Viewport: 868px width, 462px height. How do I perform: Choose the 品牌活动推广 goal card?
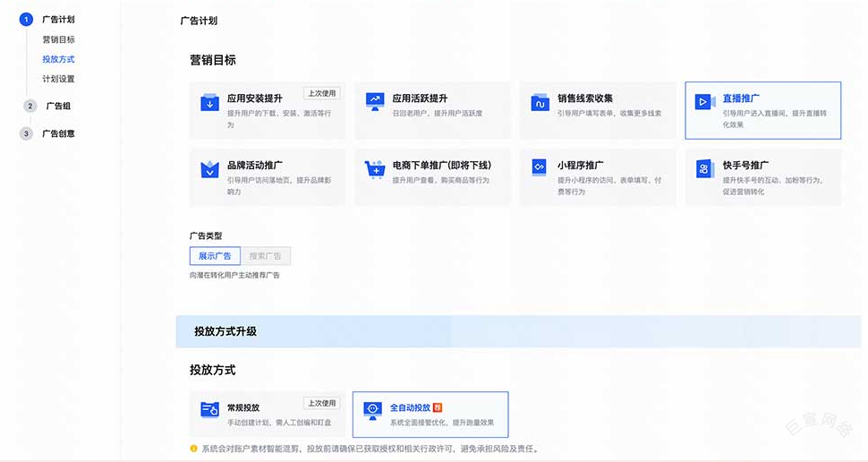(x=268, y=177)
